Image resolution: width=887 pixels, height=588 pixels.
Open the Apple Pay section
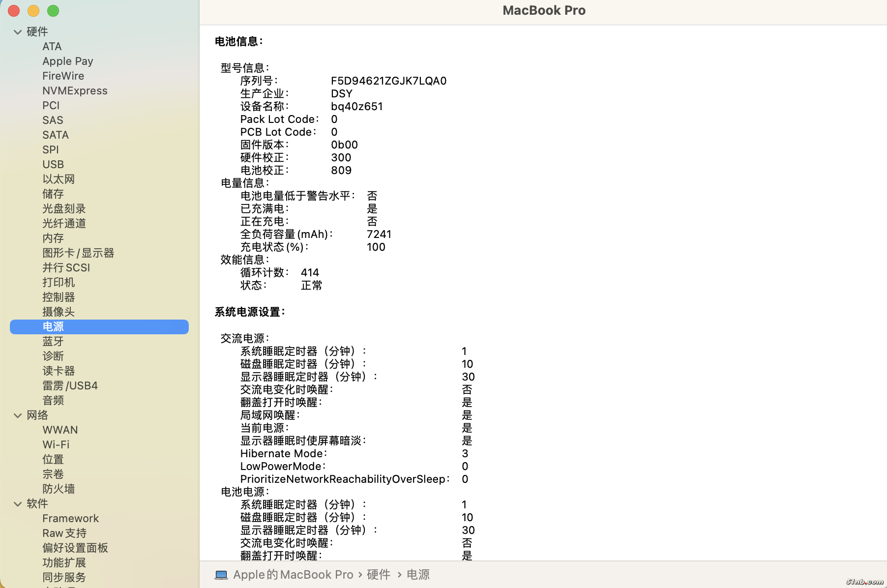coord(67,61)
